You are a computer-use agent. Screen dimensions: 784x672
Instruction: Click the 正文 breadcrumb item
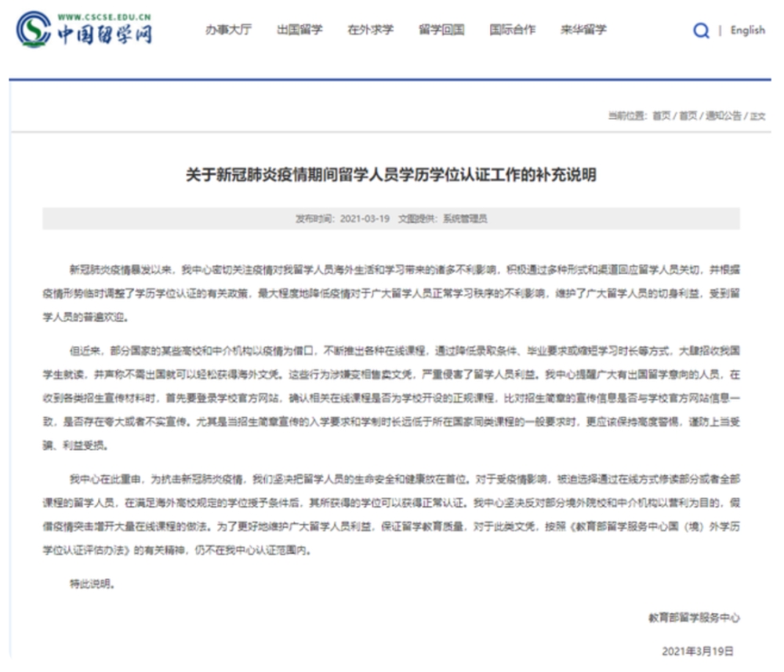coord(757,116)
